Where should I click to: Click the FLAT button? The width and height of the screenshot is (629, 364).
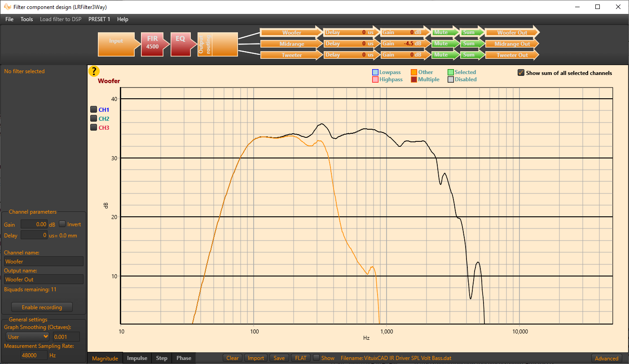point(300,358)
